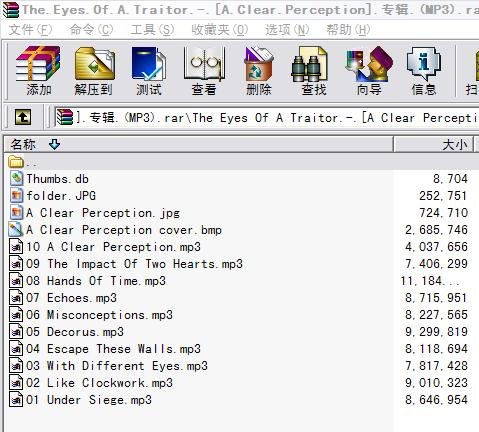
Task: Click size value 2,685,746
Action: (x=436, y=230)
